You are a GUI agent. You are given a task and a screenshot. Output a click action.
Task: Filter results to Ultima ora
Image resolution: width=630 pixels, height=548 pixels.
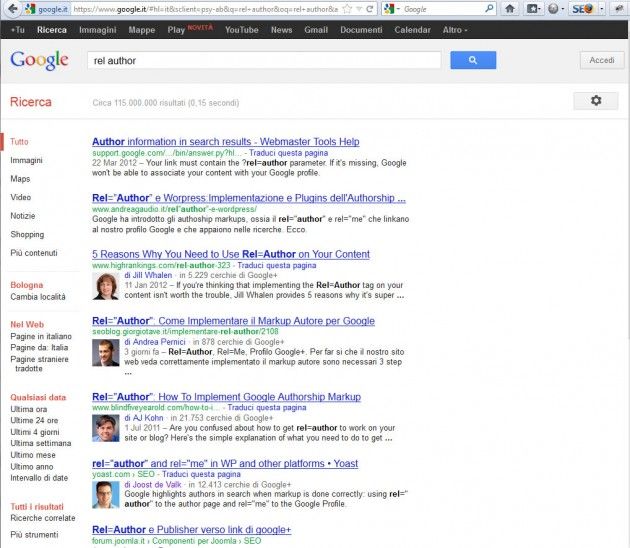click(x=29, y=409)
